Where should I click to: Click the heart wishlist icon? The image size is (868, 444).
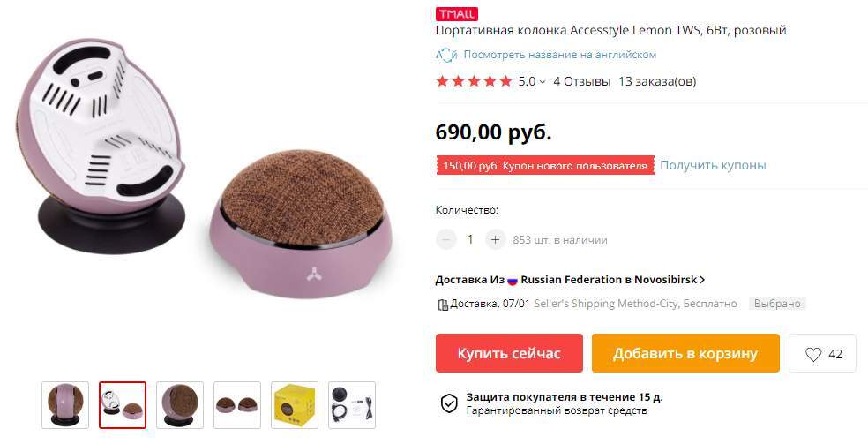[x=813, y=354]
